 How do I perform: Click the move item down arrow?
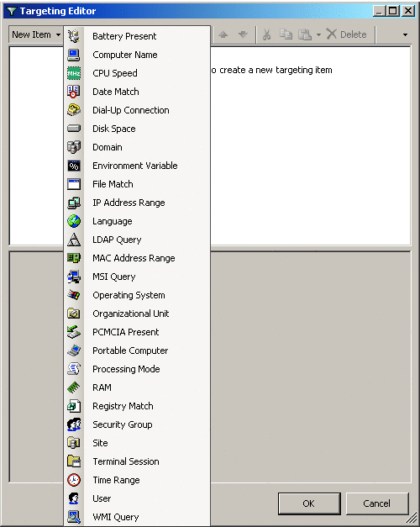tap(243, 34)
